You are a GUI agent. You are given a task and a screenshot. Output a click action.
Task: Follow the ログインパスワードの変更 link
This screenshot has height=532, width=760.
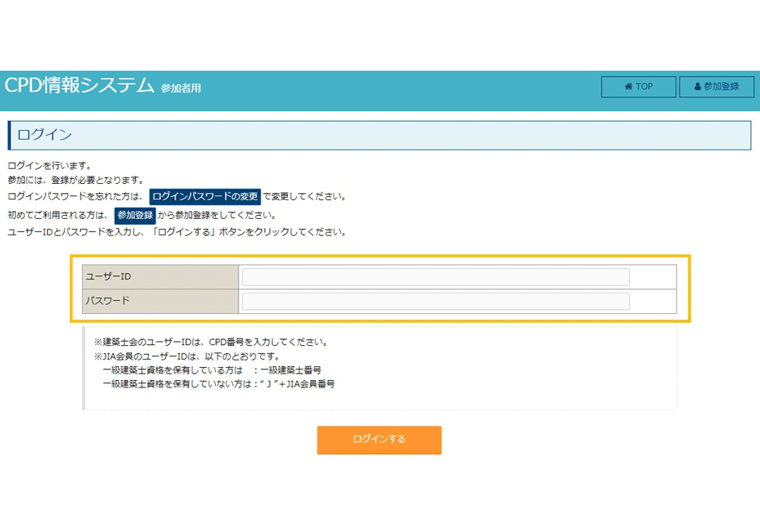tap(205, 197)
